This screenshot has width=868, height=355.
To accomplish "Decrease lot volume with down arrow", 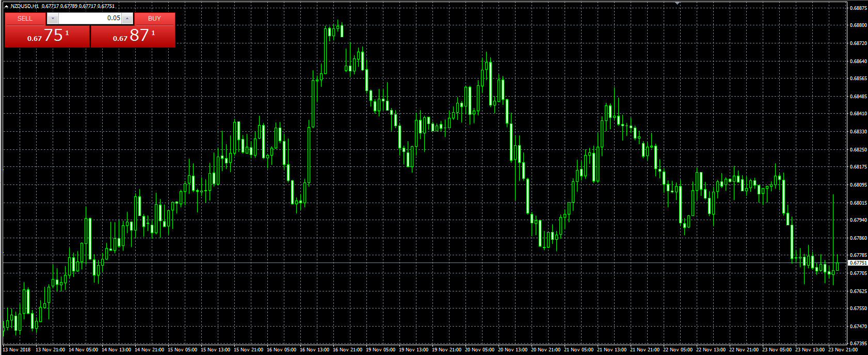I will coord(53,18).
